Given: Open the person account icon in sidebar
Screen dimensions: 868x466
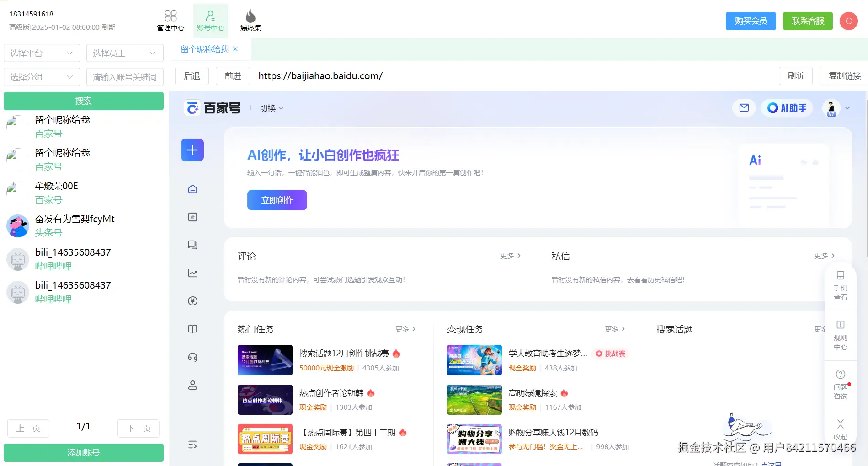Looking at the screenshot, I should [193, 385].
